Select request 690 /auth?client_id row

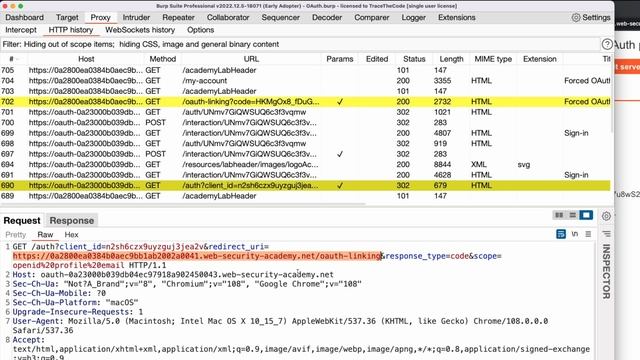coord(305,185)
